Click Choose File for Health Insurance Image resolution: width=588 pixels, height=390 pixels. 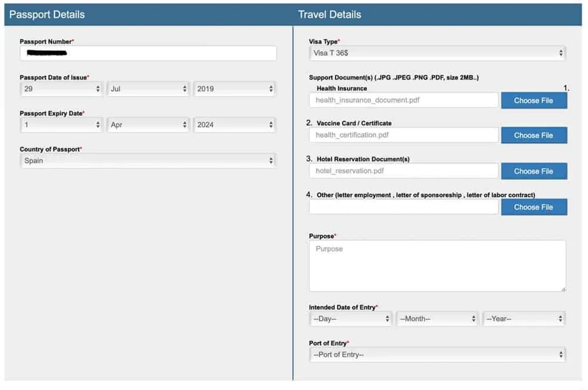coord(534,100)
